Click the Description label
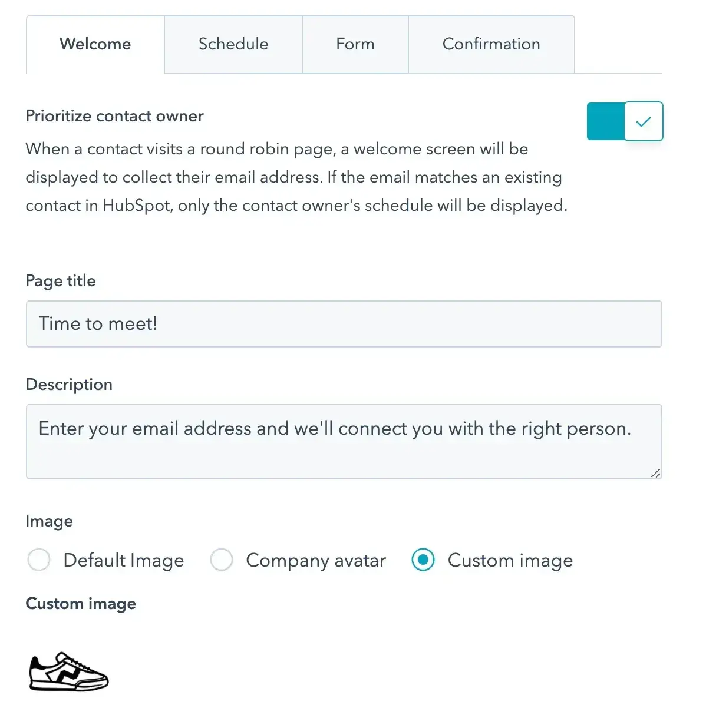The height and width of the screenshot is (728, 706). tap(69, 384)
